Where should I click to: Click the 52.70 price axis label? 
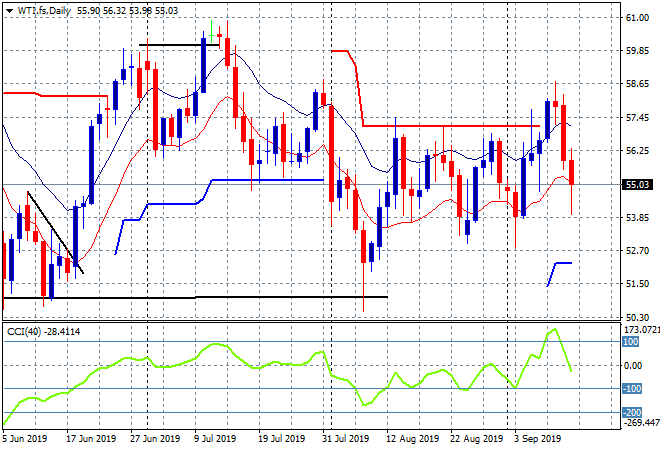coord(637,250)
